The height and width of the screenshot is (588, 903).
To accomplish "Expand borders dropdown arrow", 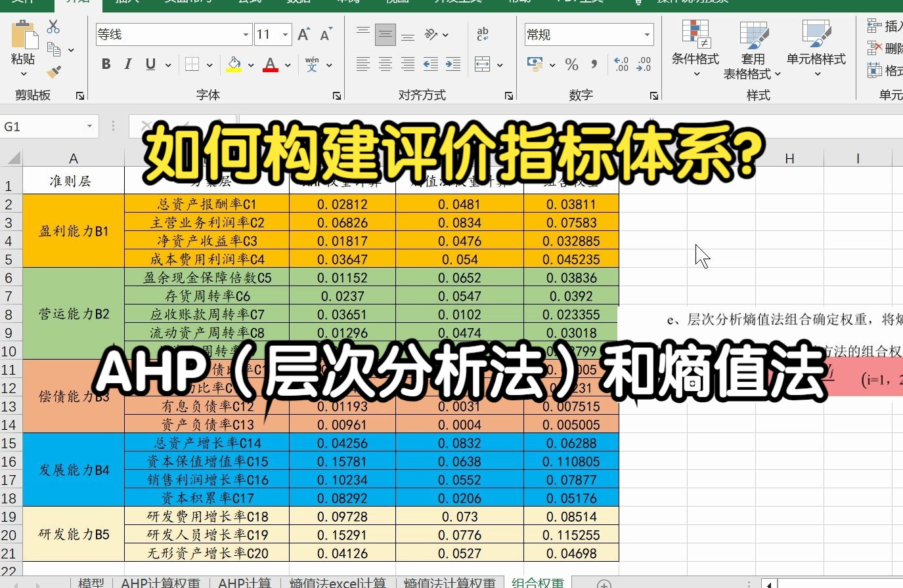I will tap(209, 65).
